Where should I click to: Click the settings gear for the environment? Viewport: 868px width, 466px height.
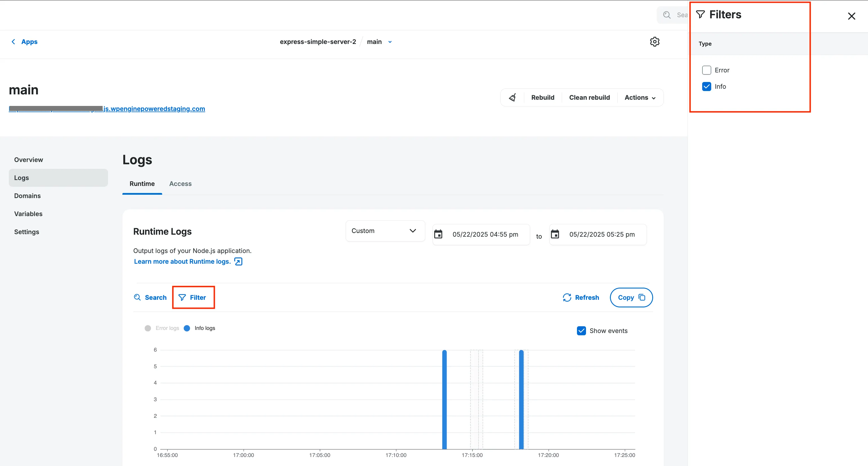655,41
